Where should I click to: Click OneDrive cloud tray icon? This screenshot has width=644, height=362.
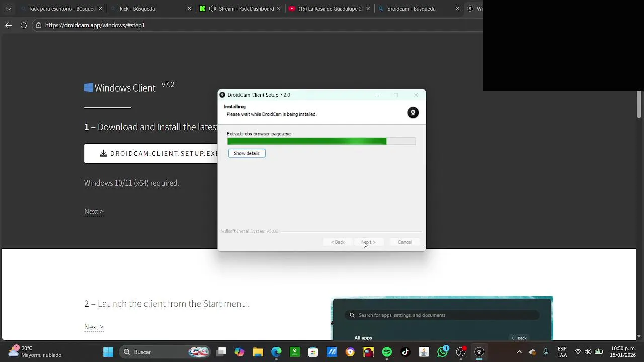[533, 352]
